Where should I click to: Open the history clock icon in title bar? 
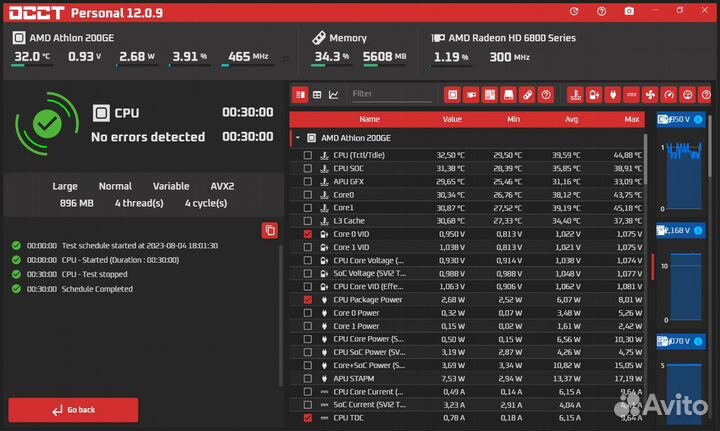[574, 11]
